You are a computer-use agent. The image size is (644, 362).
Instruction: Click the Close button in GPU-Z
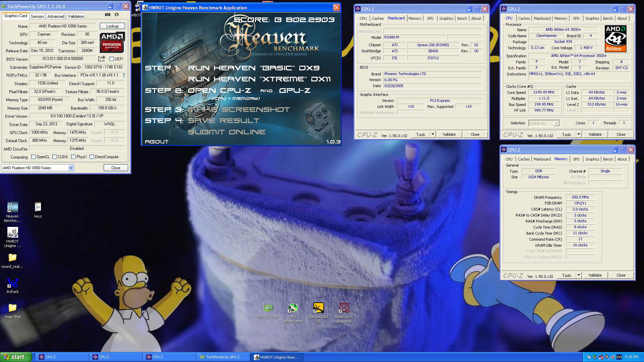116,168
